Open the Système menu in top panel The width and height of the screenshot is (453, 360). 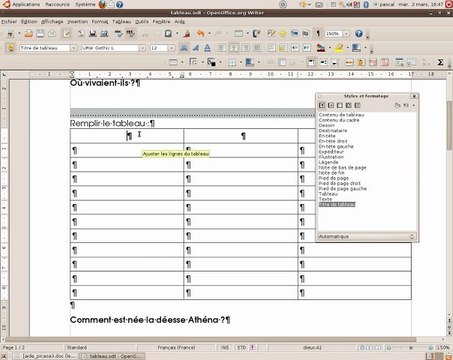pos(85,4)
